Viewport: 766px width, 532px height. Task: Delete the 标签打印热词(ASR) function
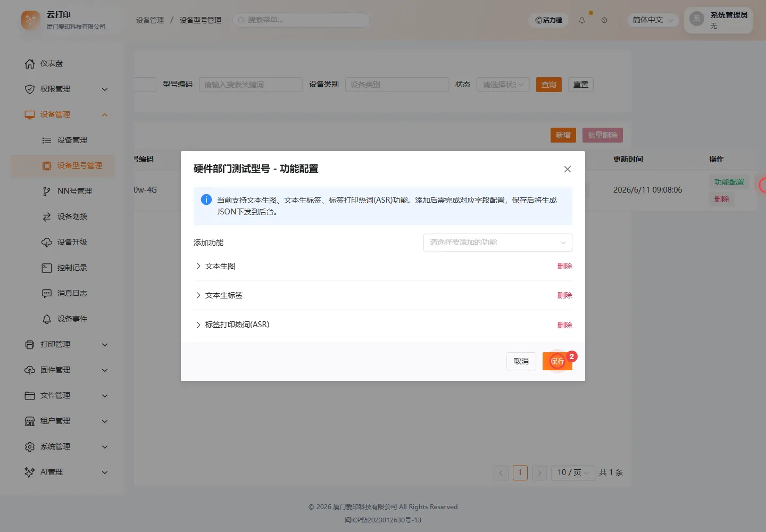[565, 325]
